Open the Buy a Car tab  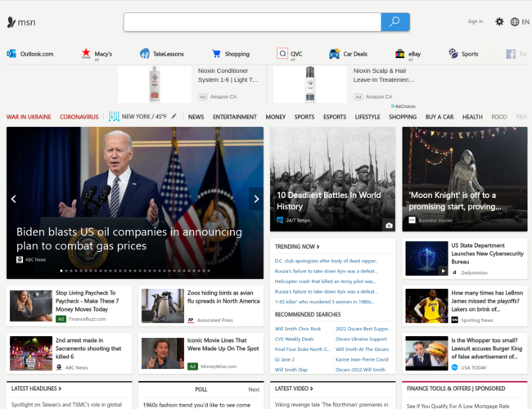coord(440,117)
